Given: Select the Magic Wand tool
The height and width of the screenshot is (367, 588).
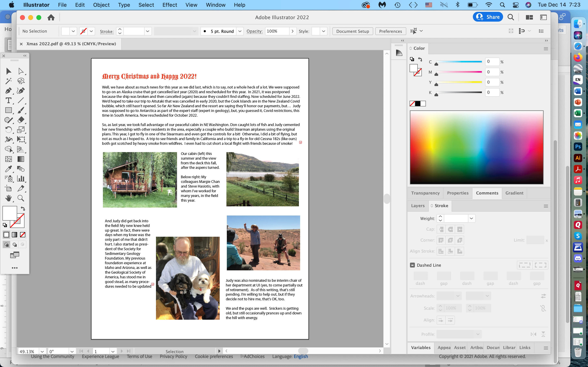Looking at the screenshot, I should 8,81.
